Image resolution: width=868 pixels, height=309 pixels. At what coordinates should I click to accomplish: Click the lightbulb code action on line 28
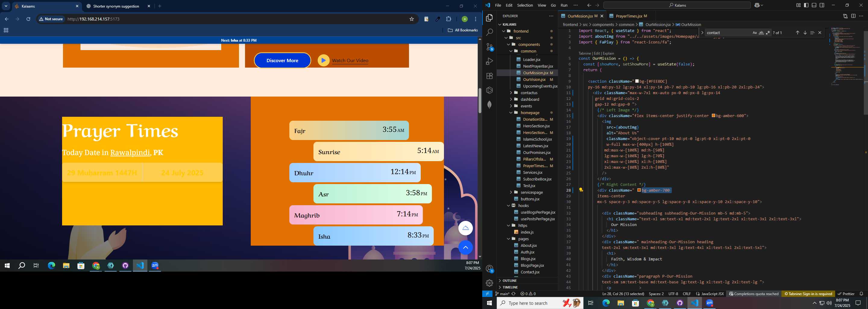tap(581, 190)
